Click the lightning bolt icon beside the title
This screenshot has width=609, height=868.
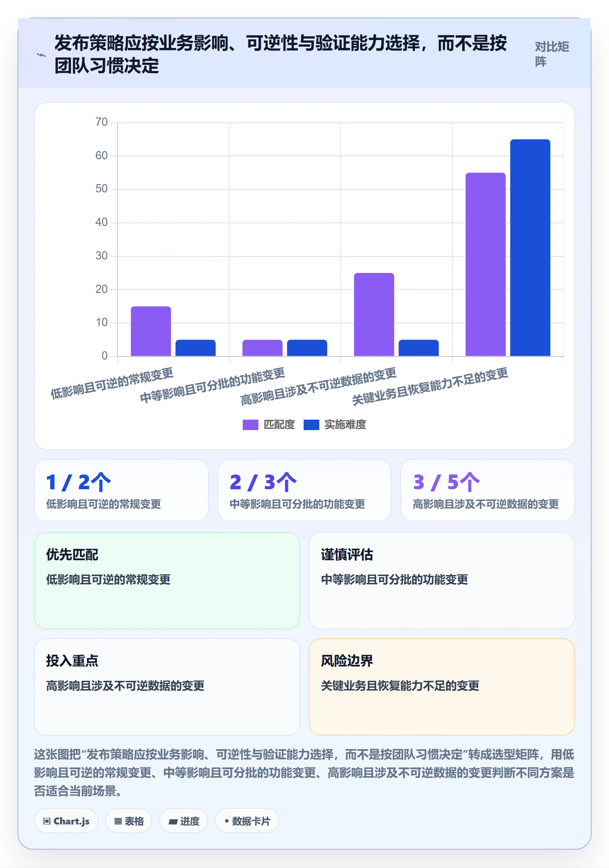coord(41,55)
